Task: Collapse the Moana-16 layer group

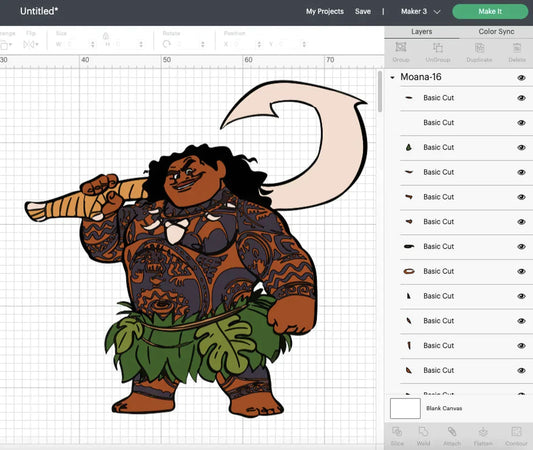Action: point(392,77)
